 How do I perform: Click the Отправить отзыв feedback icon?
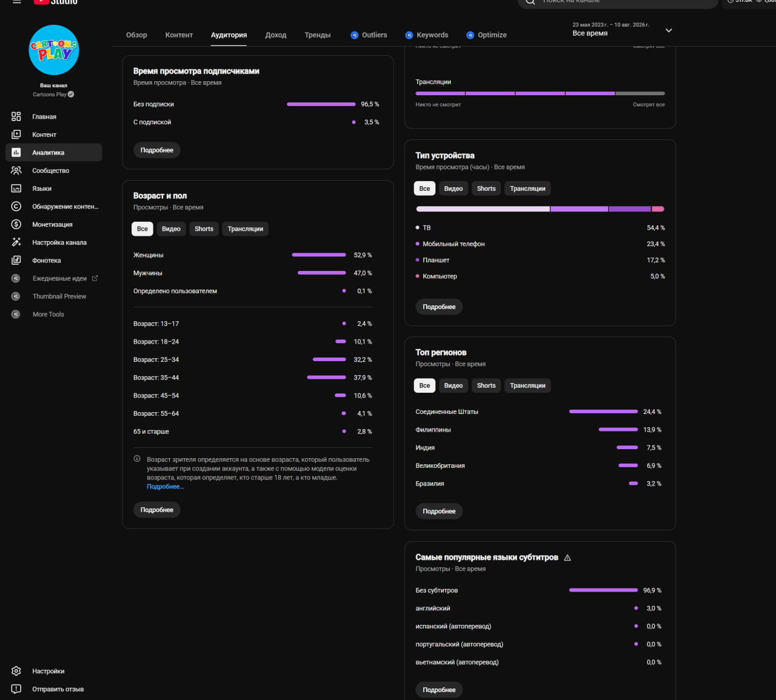pos(16,689)
